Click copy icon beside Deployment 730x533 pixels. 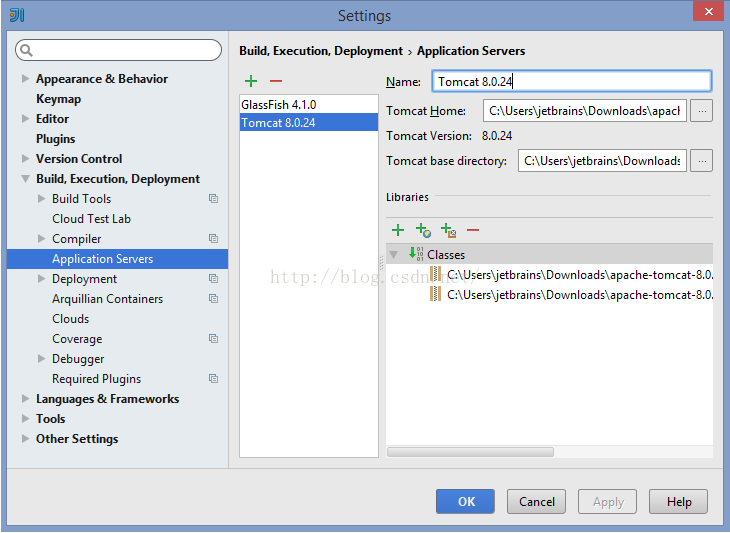click(213, 278)
